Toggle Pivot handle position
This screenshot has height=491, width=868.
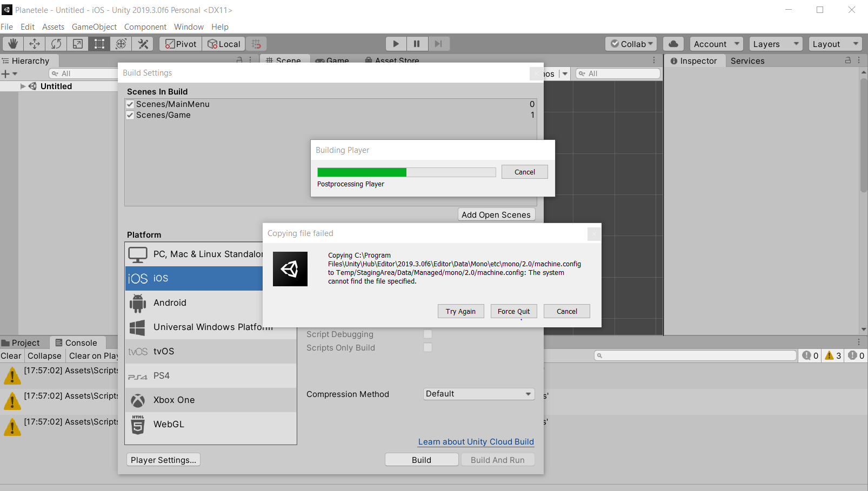(x=181, y=44)
